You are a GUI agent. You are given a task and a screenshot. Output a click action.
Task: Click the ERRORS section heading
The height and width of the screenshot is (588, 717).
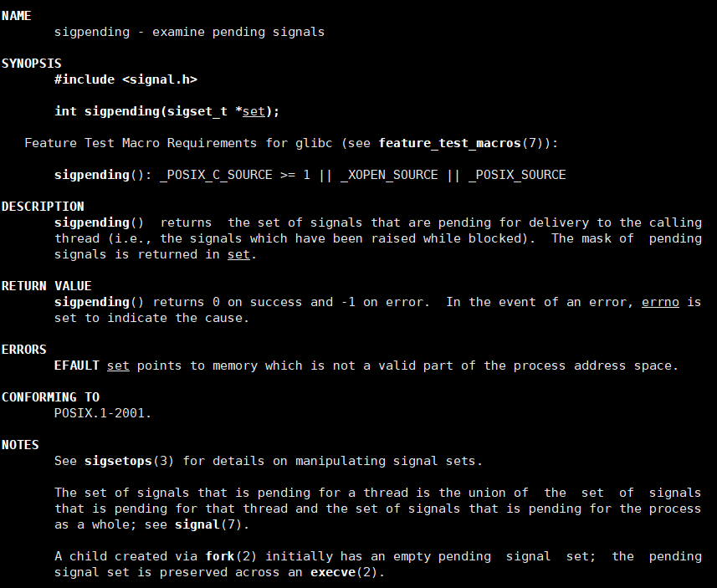pos(23,350)
